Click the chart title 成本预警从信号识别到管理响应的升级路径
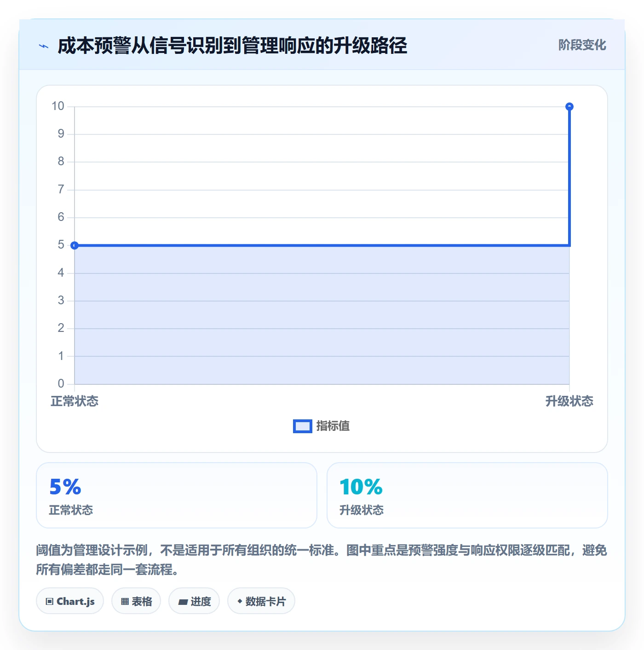644x650 pixels. pos(232,46)
